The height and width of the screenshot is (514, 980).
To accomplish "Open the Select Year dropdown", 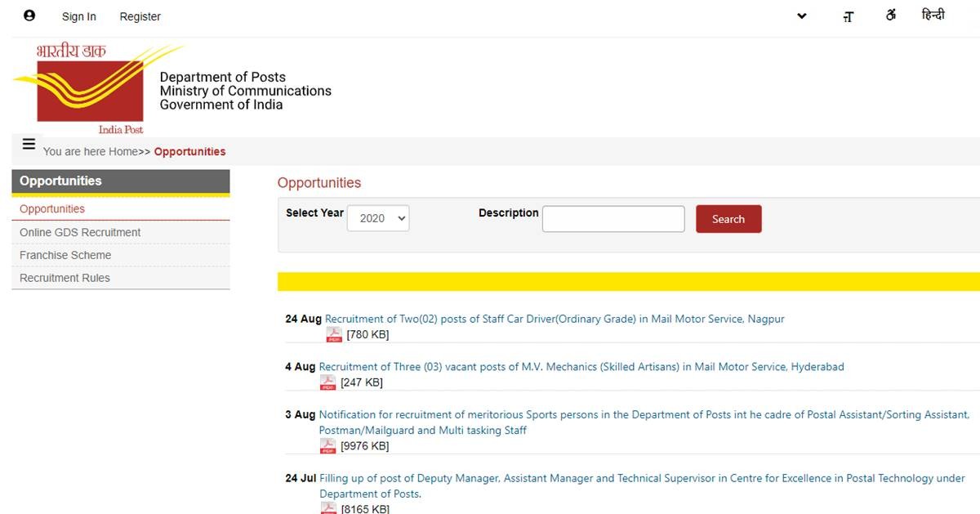I will click(x=378, y=218).
